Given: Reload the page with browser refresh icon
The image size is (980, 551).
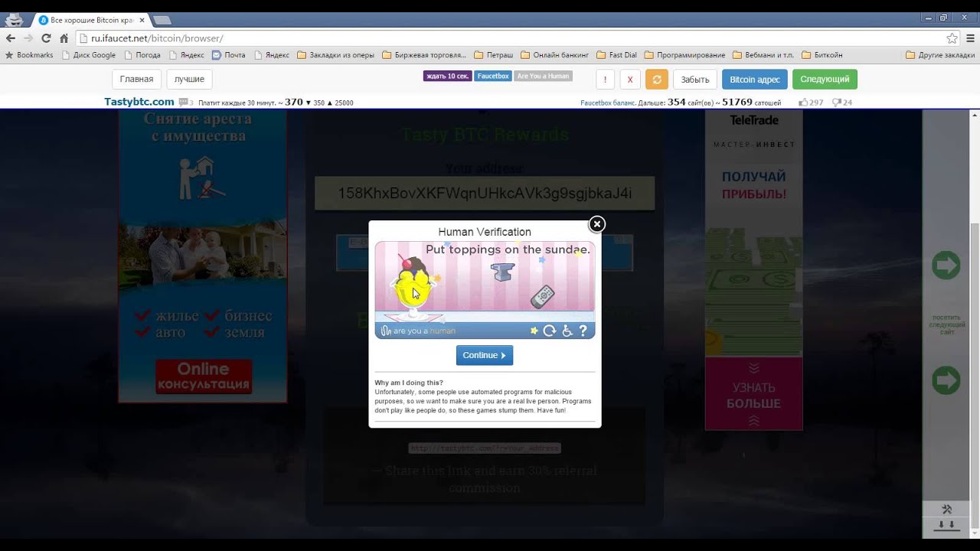Looking at the screenshot, I should coord(46,38).
